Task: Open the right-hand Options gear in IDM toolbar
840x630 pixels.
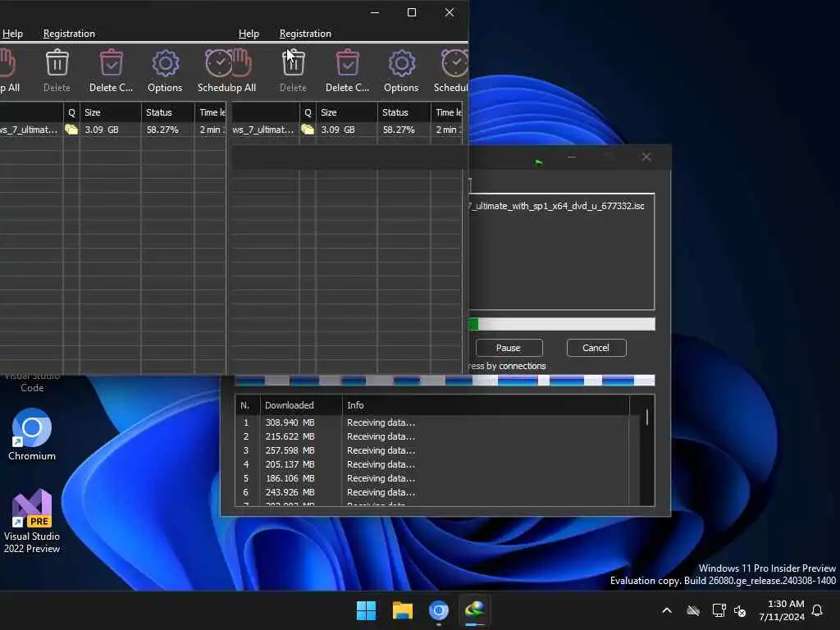Action: 401,63
